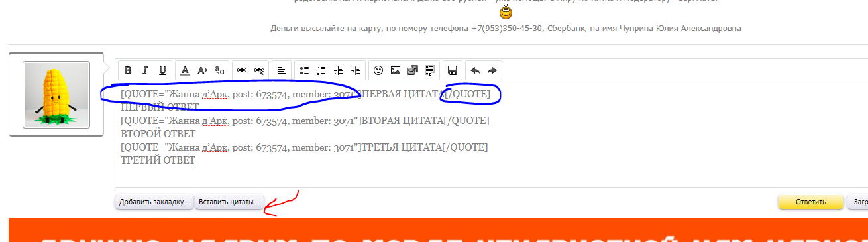Click the 'Вставить цитаты...' button
Viewport: 868px width, 242px height.
[x=229, y=202]
